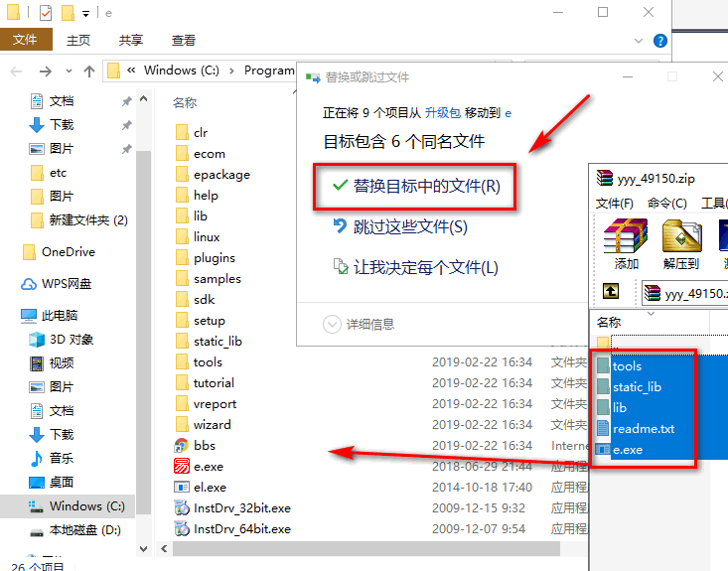Click the up-one-level icon in WinRAR

(612, 291)
